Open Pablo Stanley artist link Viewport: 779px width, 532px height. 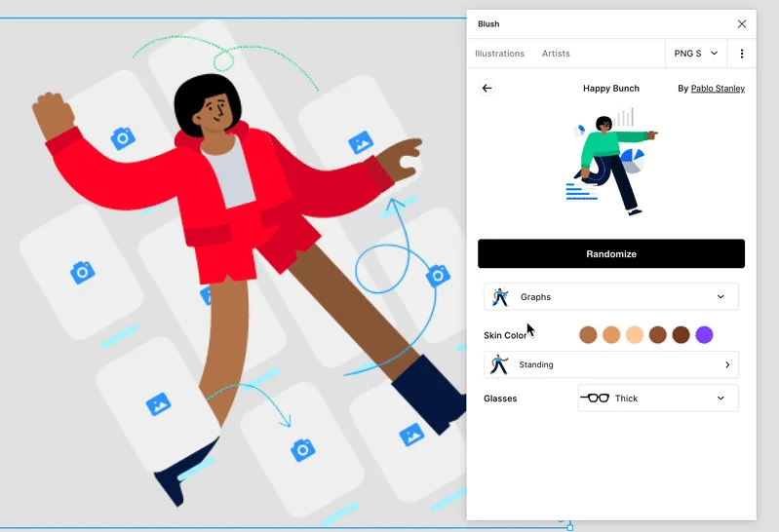pos(718,89)
